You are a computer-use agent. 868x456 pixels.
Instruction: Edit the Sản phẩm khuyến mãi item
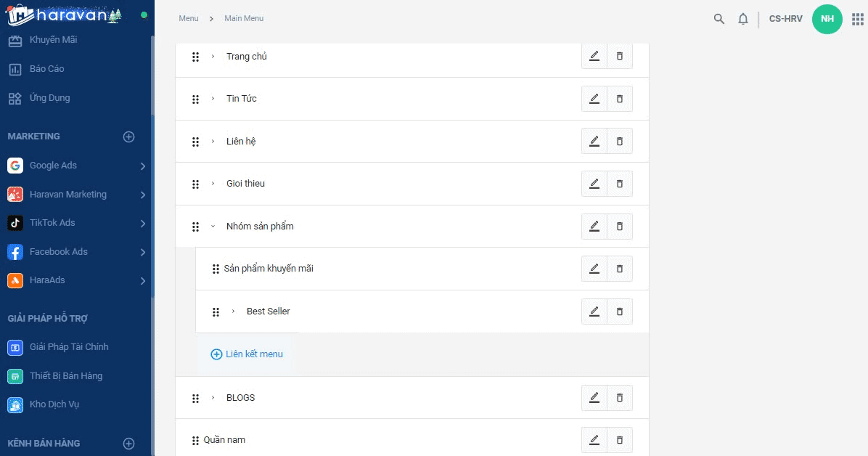click(594, 269)
